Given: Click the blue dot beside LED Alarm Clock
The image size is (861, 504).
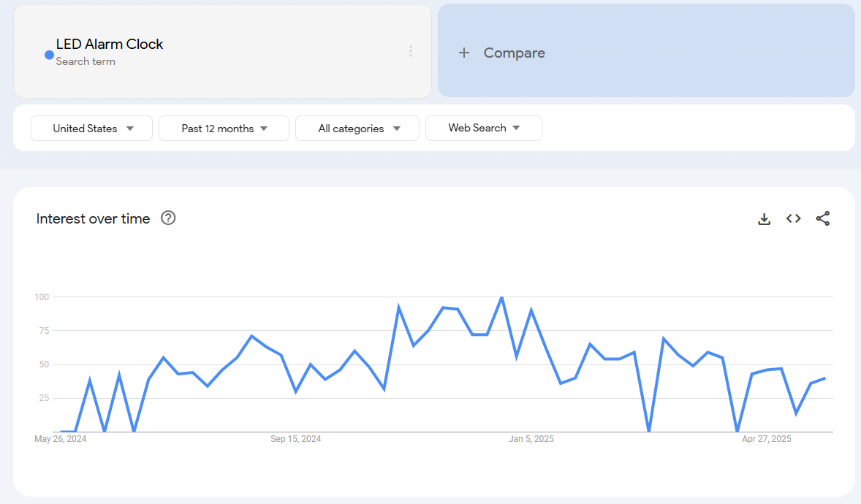Looking at the screenshot, I should pos(49,55).
